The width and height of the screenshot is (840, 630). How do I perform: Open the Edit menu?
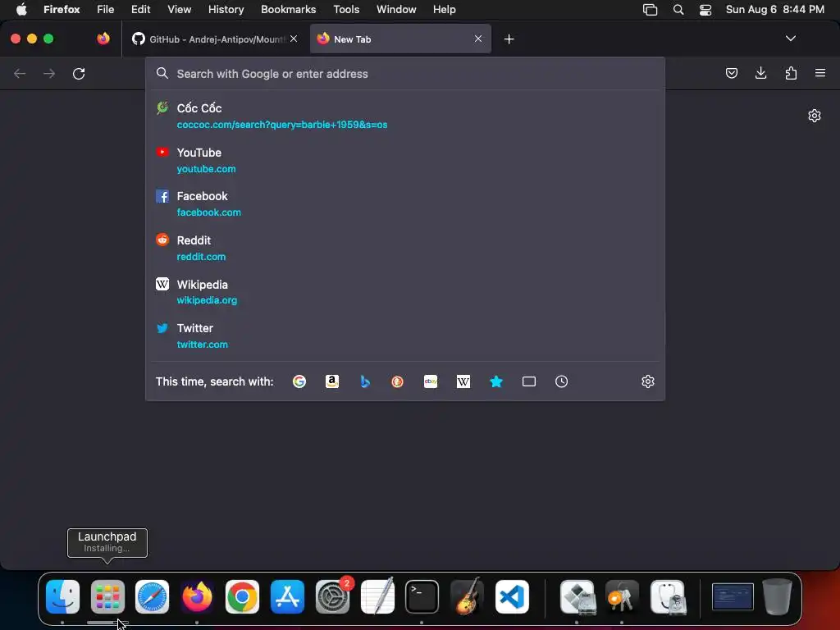(x=140, y=9)
